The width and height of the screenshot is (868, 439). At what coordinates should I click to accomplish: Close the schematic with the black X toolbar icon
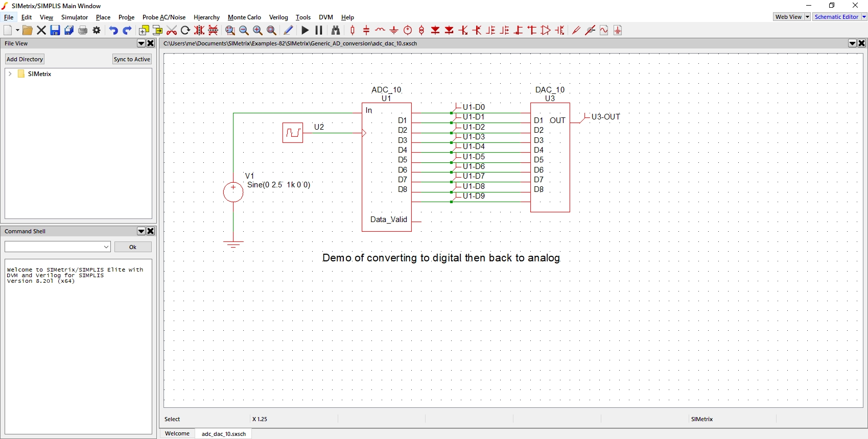click(41, 30)
